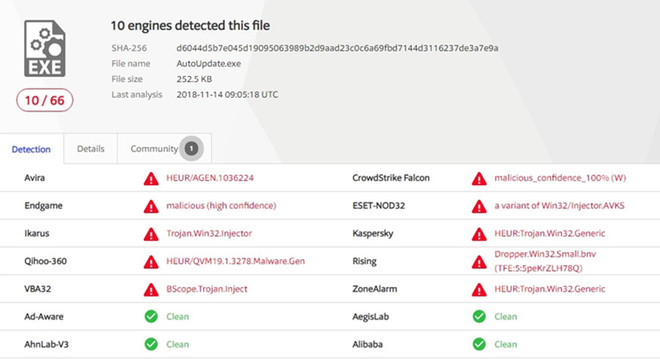The image size is (660, 362).
Task: Click the HEUR/AGEN.1036224 detection result
Action: [x=210, y=178]
